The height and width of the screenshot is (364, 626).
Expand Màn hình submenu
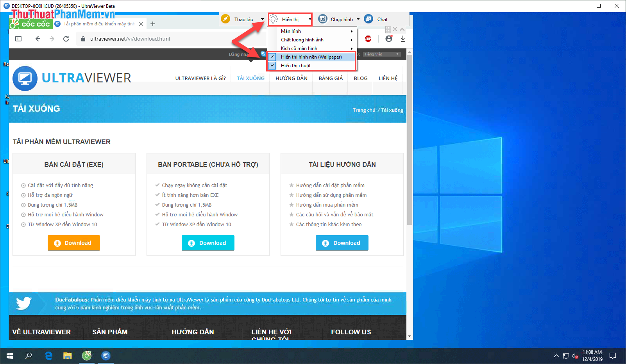click(311, 31)
